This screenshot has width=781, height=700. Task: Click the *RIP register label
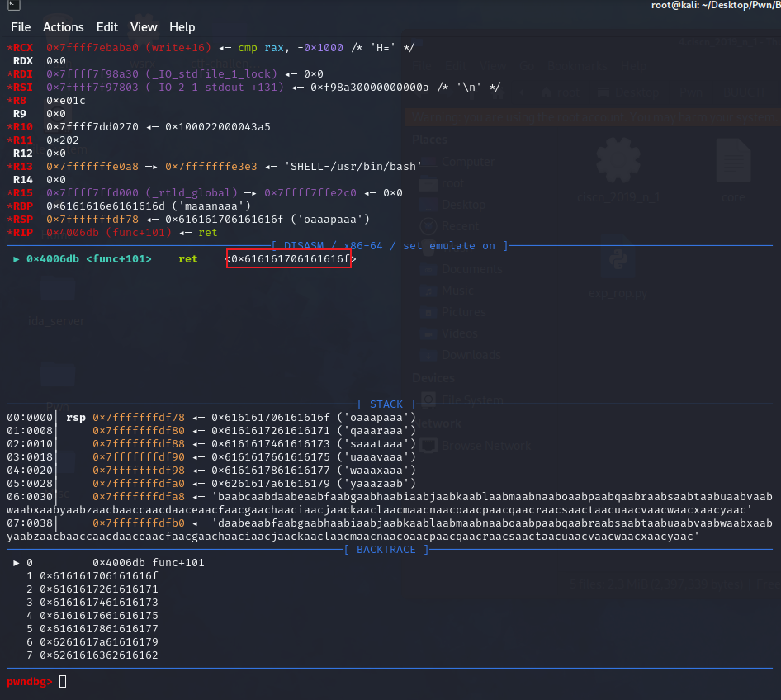tap(20, 233)
